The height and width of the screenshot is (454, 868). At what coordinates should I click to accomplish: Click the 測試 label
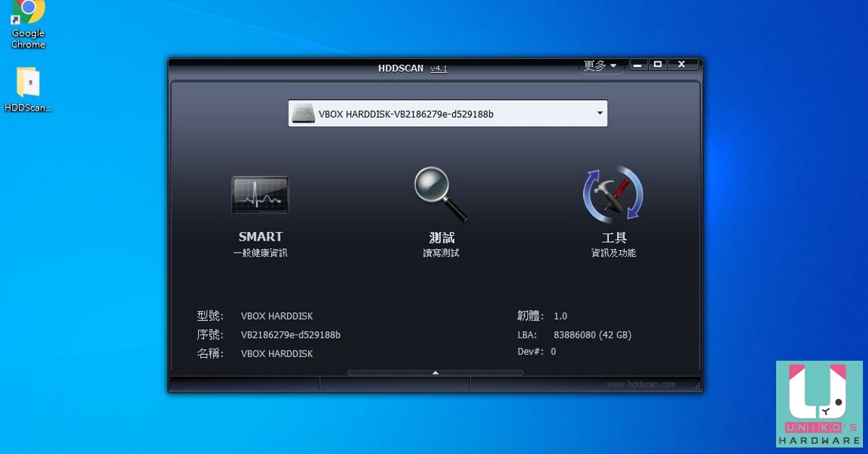click(441, 237)
